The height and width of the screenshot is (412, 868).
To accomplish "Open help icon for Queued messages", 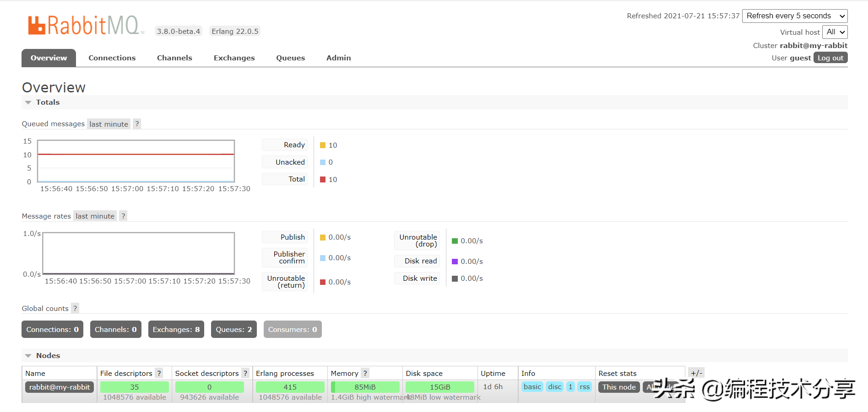I will tap(137, 124).
